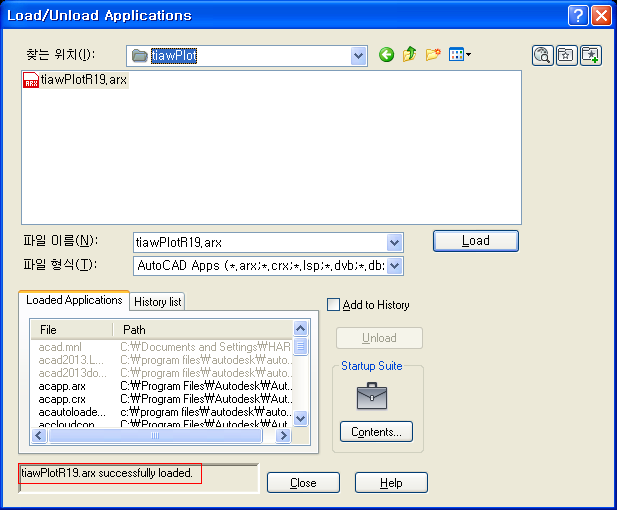Select acautoloade... row in loaded list
Screen dimensions: 617x510
(x=72, y=412)
